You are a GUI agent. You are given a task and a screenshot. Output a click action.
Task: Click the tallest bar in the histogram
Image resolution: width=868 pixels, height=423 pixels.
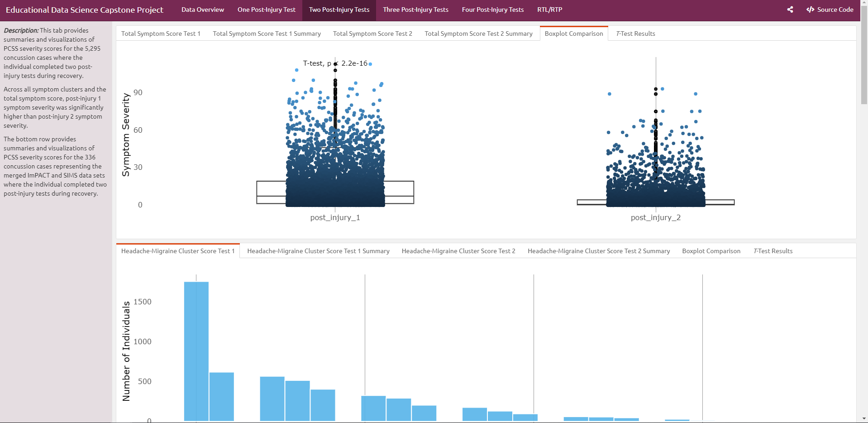[x=196, y=351]
